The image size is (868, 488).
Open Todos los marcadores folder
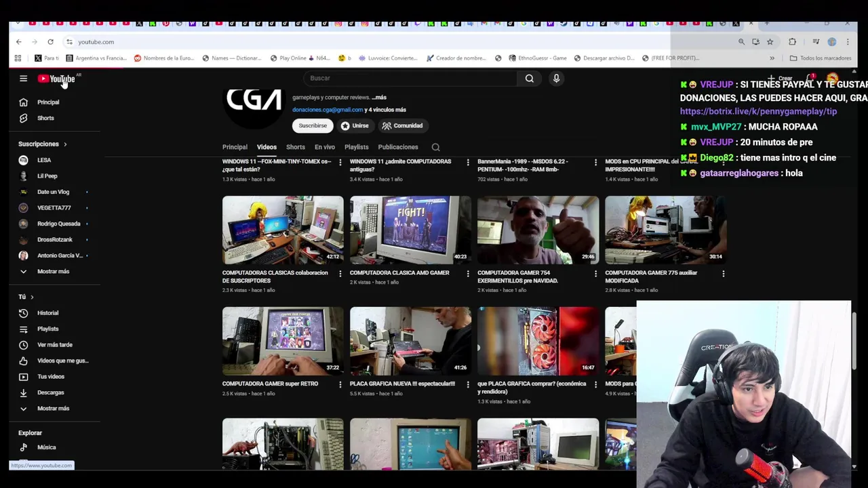(820, 58)
